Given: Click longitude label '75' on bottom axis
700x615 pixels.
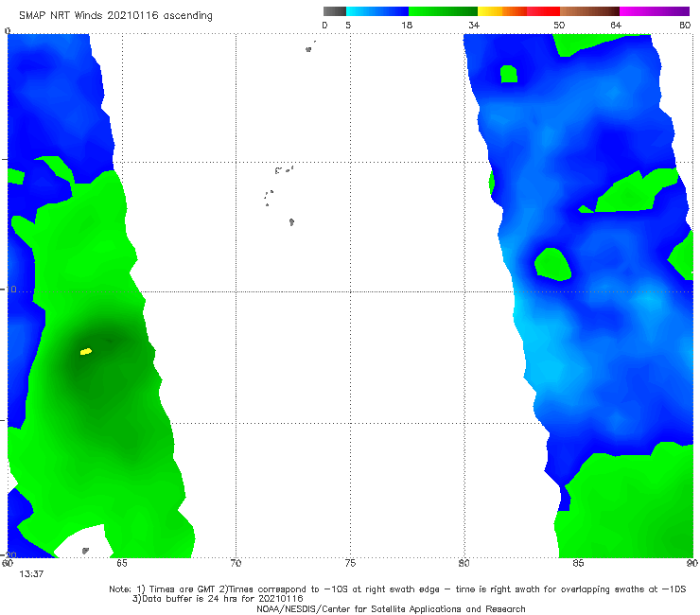Looking at the screenshot, I should pyautogui.click(x=350, y=564).
